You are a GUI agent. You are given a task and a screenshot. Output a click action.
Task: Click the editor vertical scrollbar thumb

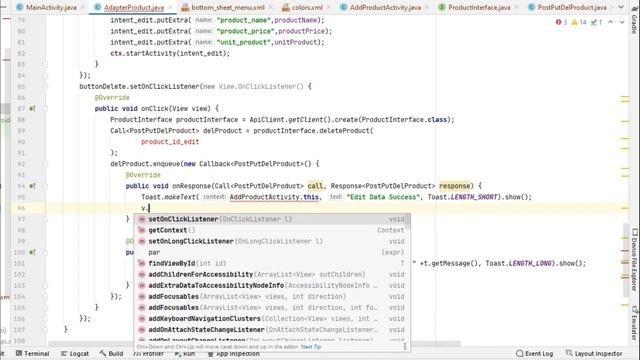point(627,260)
